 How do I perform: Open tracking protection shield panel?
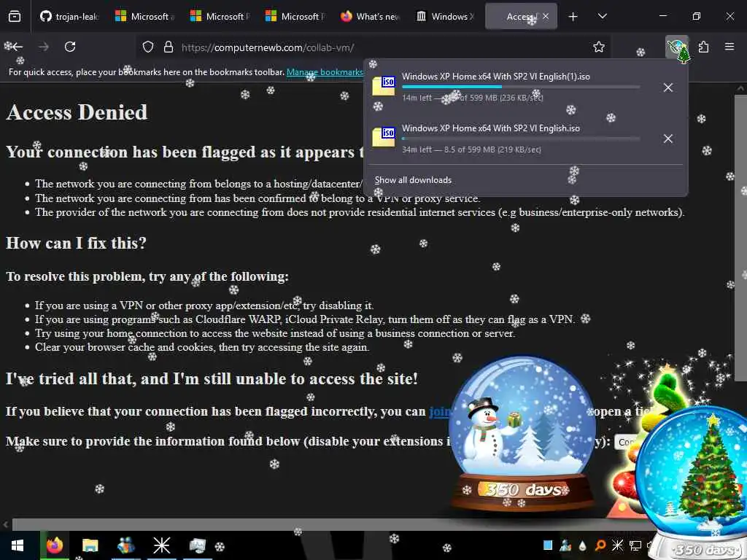click(148, 47)
